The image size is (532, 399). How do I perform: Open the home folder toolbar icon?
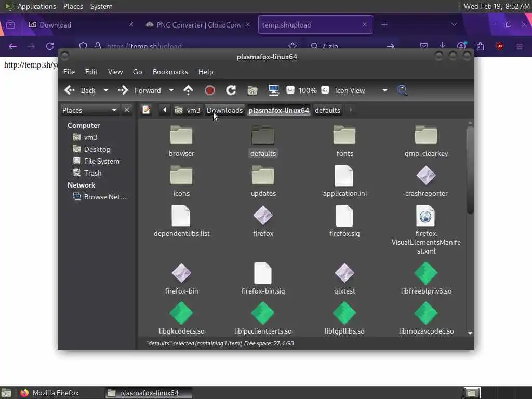(x=252, y=90)
